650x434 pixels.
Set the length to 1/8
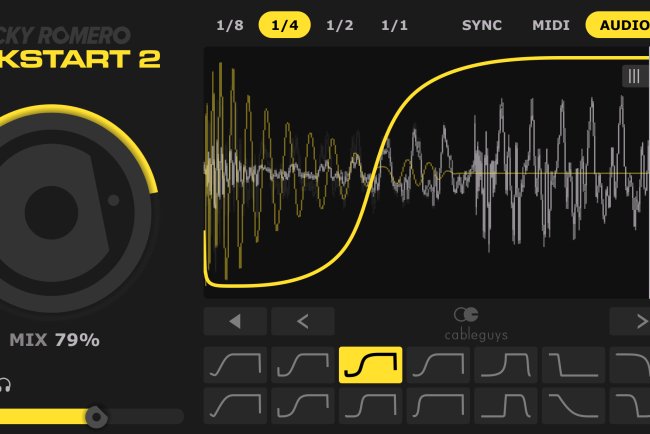(229, 25)
